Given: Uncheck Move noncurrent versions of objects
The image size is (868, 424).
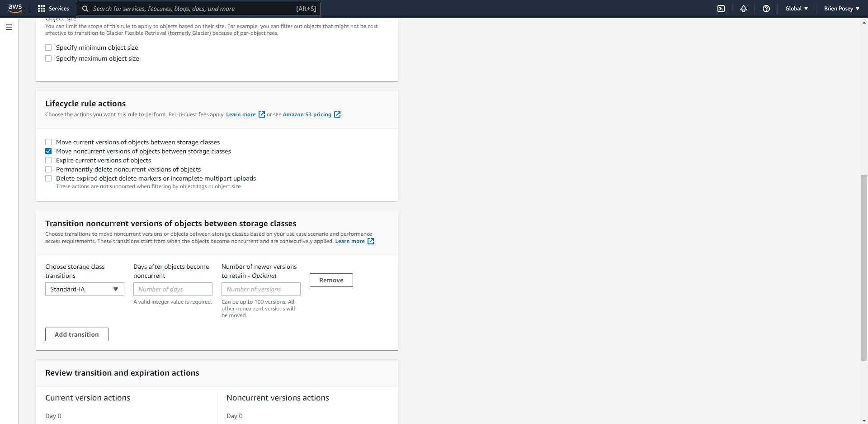Looking at the screenshot, I should click(48, 151).
